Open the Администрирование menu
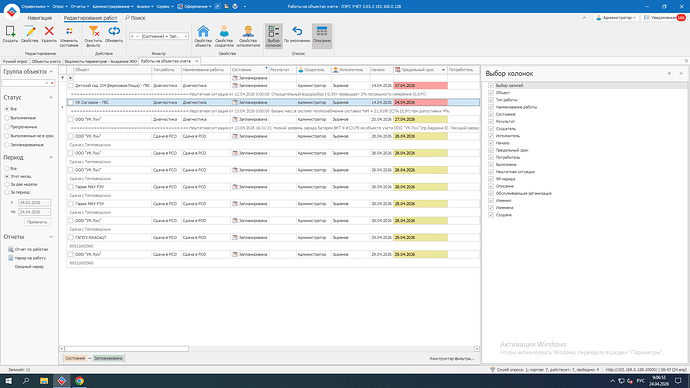 click(113, 7)
